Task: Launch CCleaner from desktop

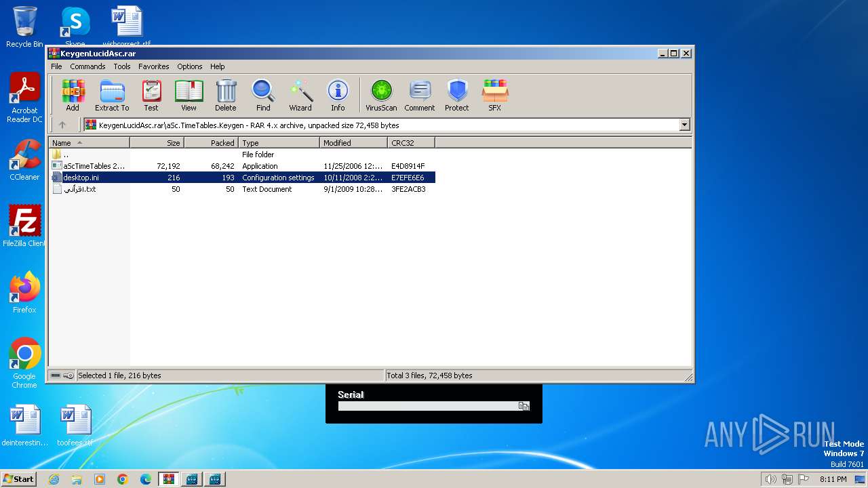Action: coord(24,161)
